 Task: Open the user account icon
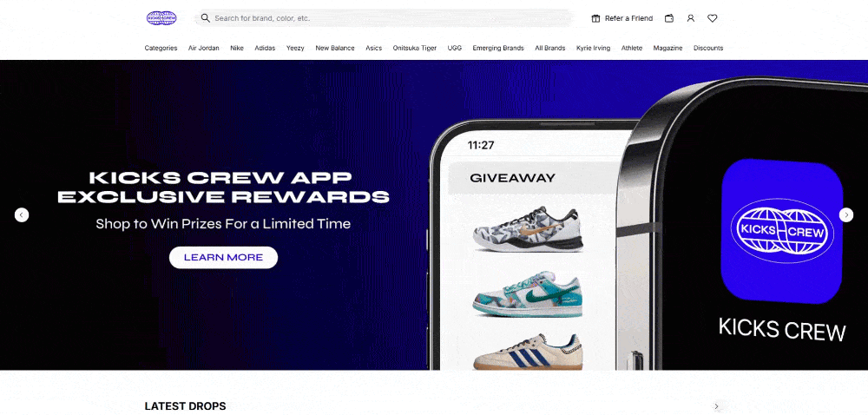690,18
